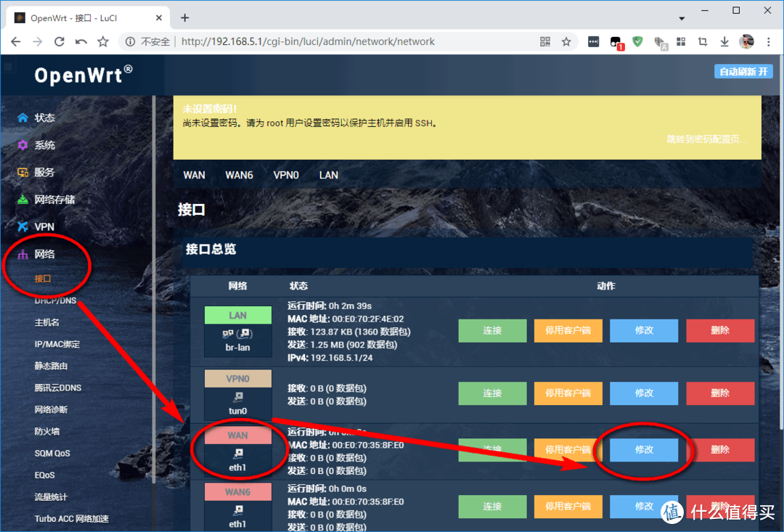Screen dimensions: 784x532
Task: Click 修改 button for VPN0 interface
Action: pos(644,393)
